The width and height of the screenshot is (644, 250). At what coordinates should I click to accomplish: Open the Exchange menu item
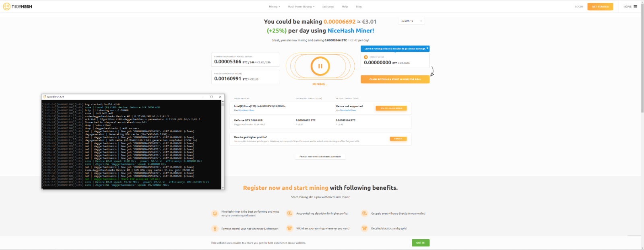(328, 6)
